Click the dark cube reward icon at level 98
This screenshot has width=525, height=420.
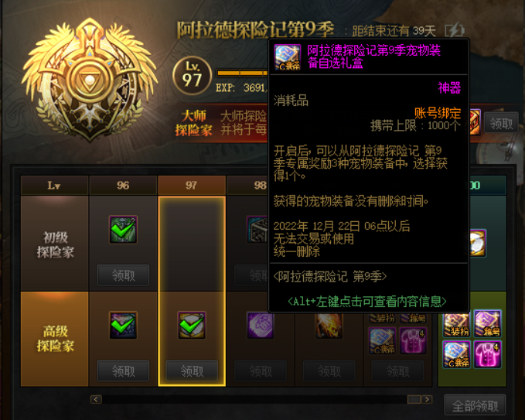point(257,230)
